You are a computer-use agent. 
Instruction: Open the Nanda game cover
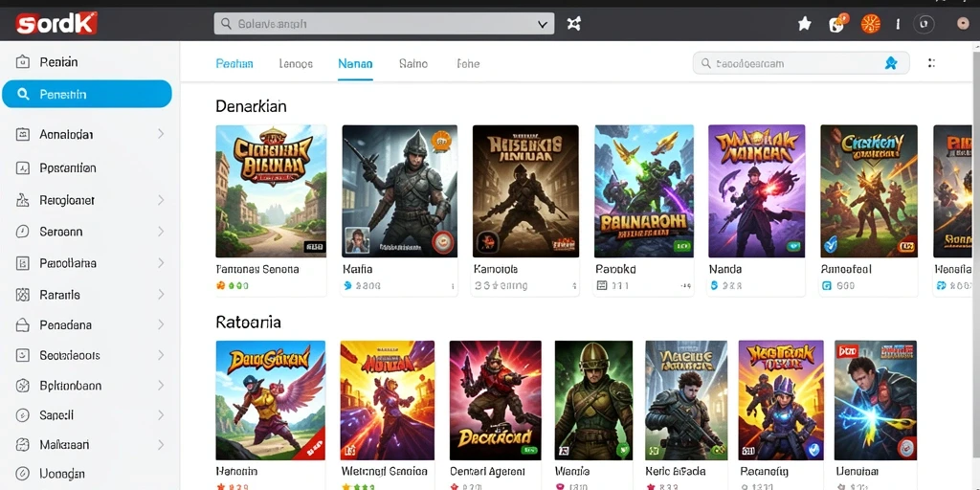[756, 191]
